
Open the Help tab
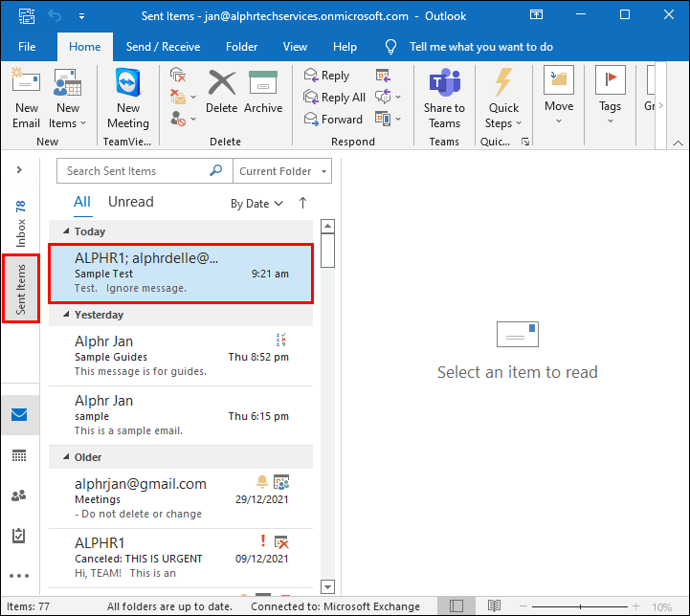[345, 47]
